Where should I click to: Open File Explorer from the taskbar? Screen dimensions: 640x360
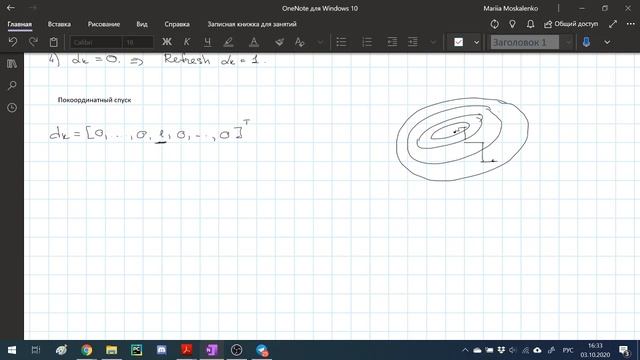[x=111, y=350]
